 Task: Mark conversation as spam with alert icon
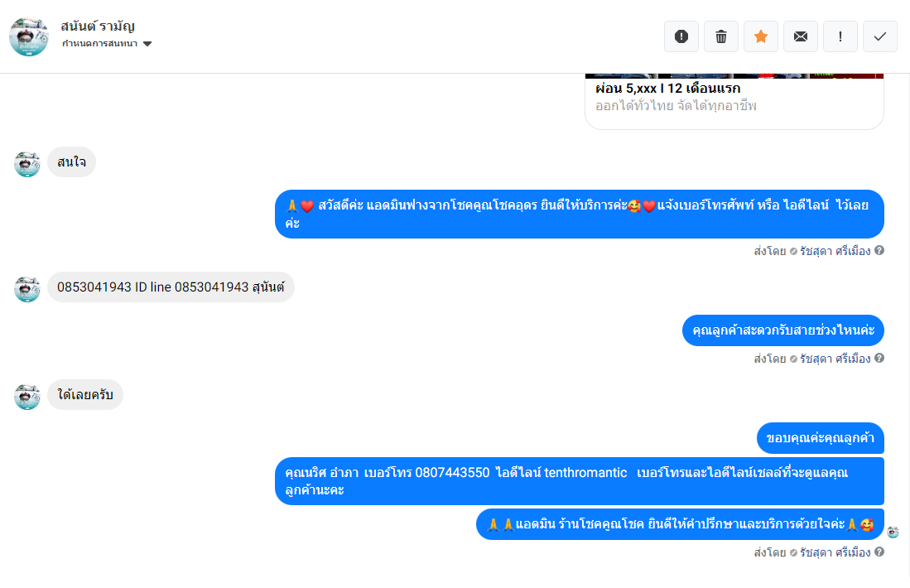[681, 36]
